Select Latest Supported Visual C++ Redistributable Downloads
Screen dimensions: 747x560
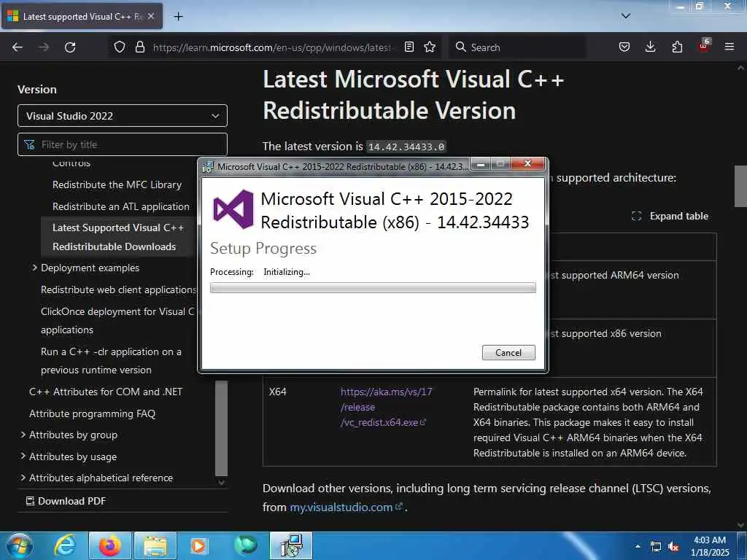(x=118, y=237)
